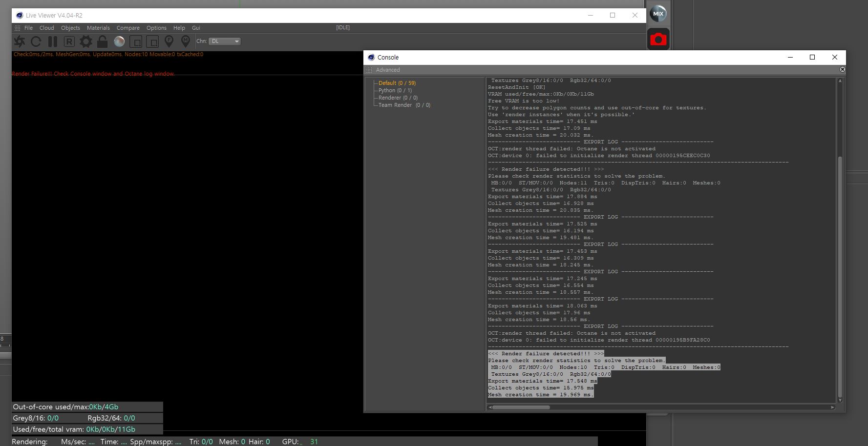This screenshot has width=868, height=446.
Task: Click Console horizontal scrollbar thumb
Action: (x=521, y=407)
